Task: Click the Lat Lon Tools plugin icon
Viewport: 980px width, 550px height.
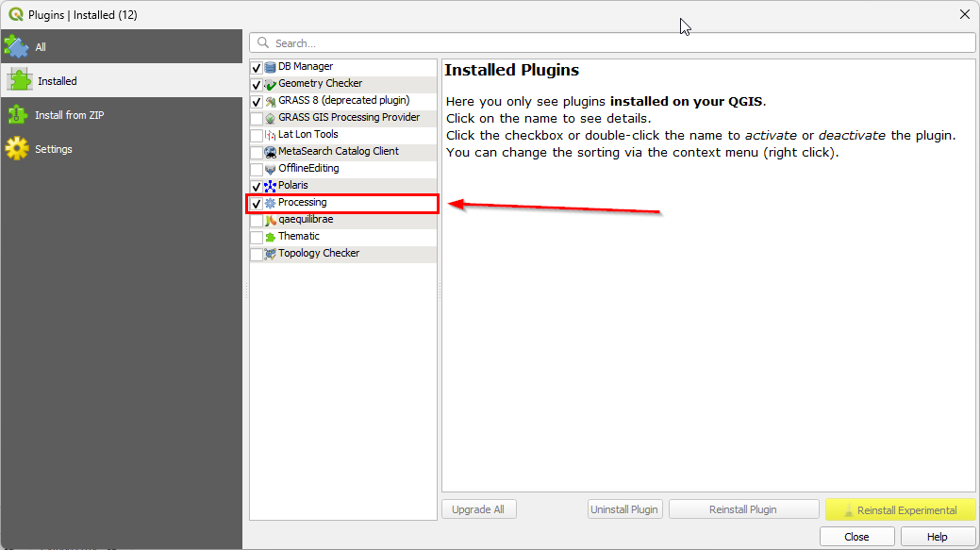Action: coord(270,134)
